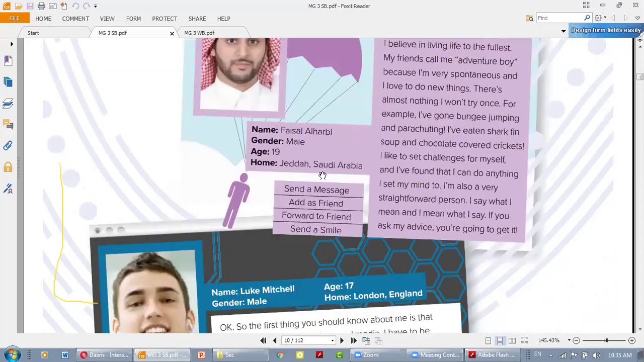Click 'Forward to Friend' on the page
The width and height of the screenshot is (644, 362).
tap(316, 216)
